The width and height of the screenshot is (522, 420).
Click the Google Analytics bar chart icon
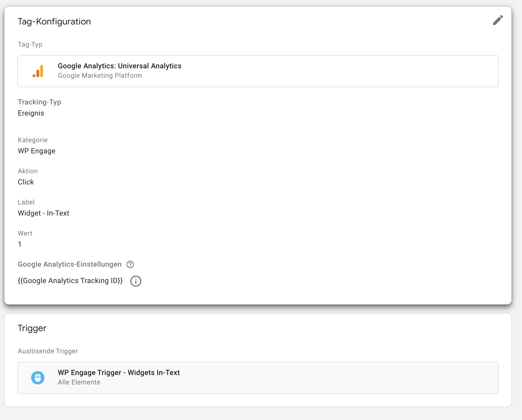click(x=38, y=71)
